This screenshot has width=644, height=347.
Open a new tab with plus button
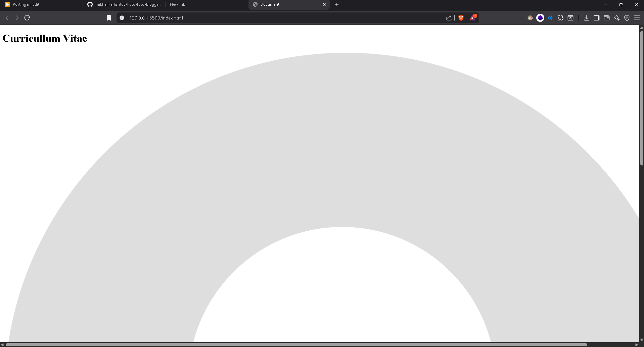click(x=337, y=4)
